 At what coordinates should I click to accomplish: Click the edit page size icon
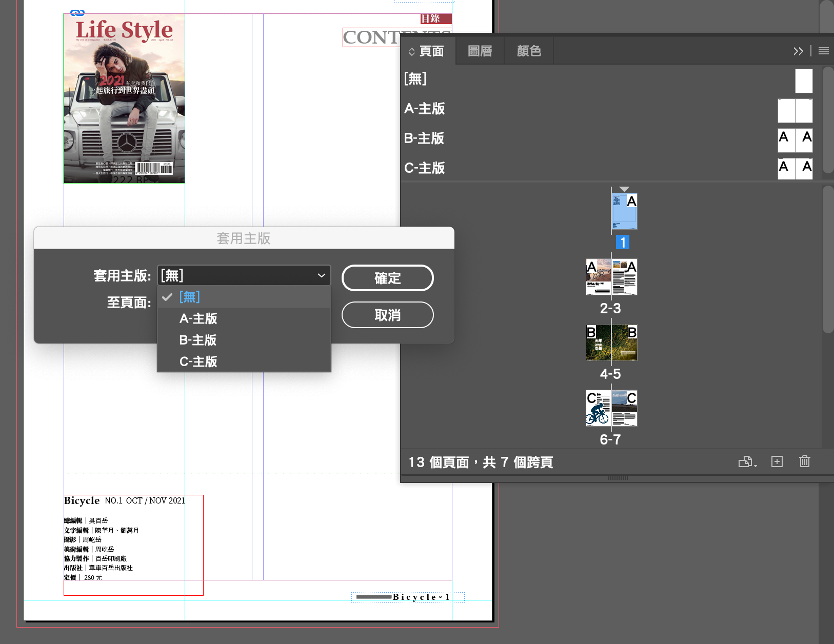(x=747, y=462)
